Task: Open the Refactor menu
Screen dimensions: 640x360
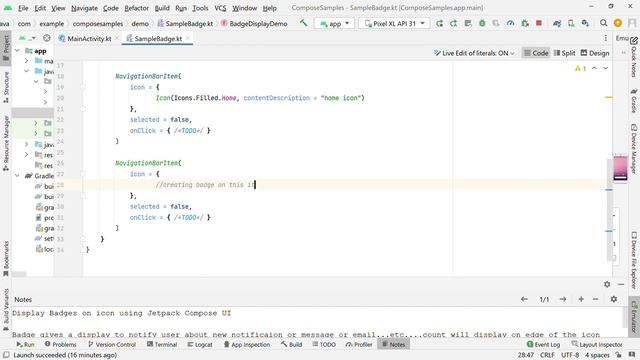Action: point(136,8)
